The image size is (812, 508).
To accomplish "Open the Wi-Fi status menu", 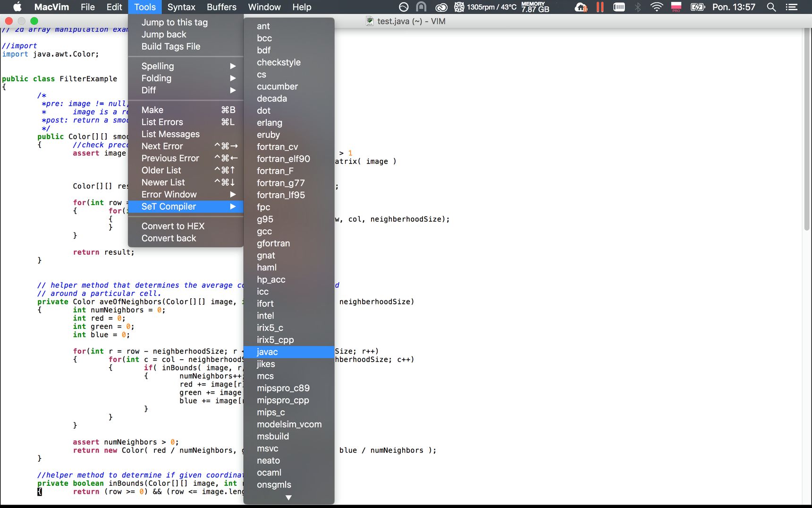I will [657, 7].
